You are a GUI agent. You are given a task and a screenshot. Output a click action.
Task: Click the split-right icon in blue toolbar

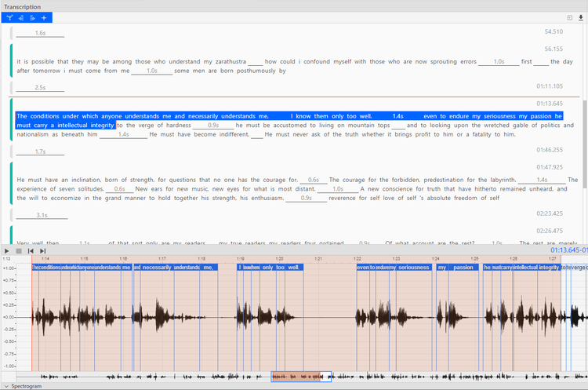[33, 17]
